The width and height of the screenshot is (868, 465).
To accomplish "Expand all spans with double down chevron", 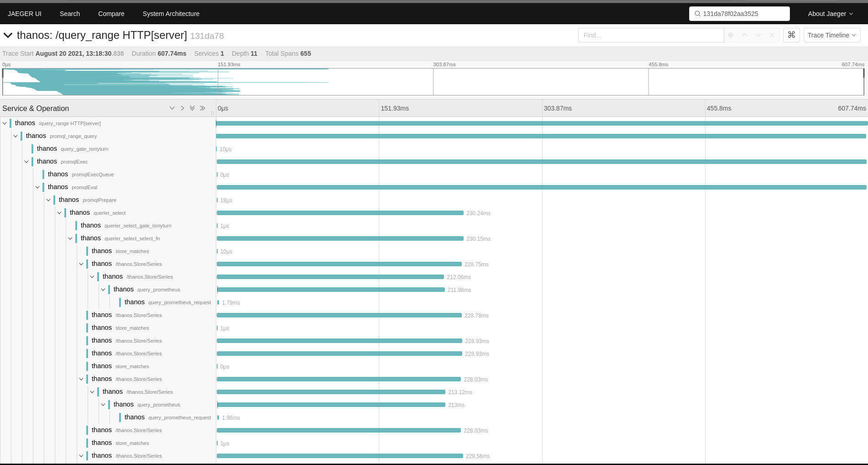I will pos(192,108).
